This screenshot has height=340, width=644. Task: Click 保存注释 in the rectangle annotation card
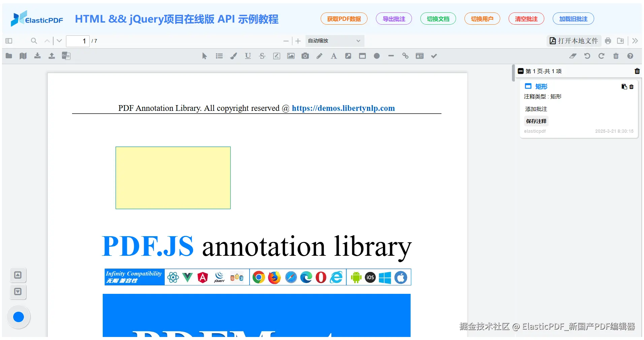[536, 121]
